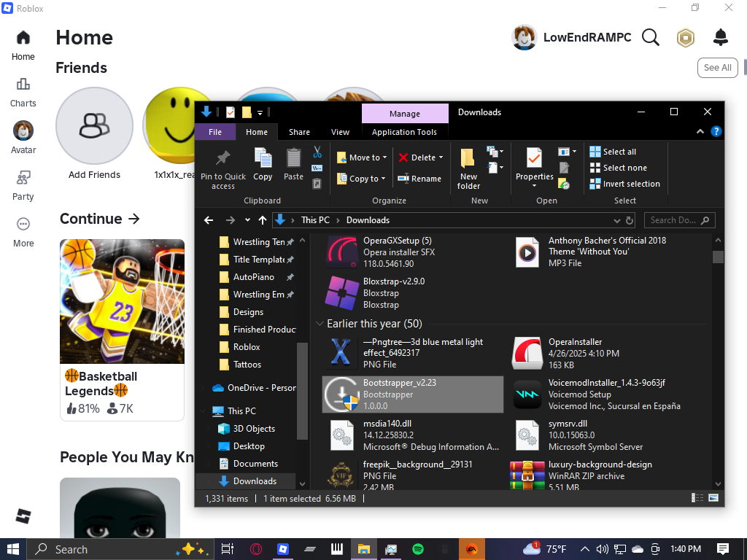Open the File tab in File Explorer

[215, 132]
